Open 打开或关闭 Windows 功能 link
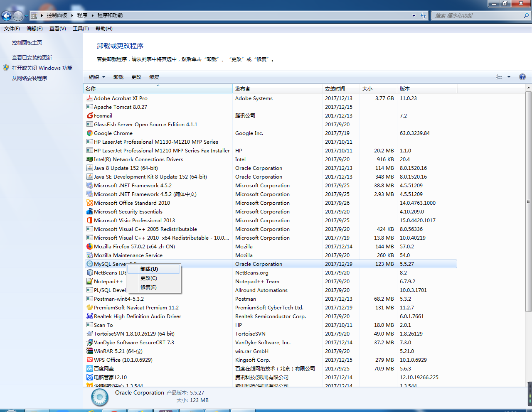 point(42,68)
